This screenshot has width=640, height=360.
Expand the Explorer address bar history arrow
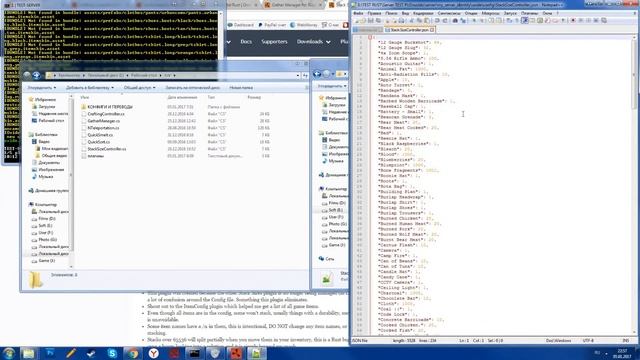(x=298, y=76)
